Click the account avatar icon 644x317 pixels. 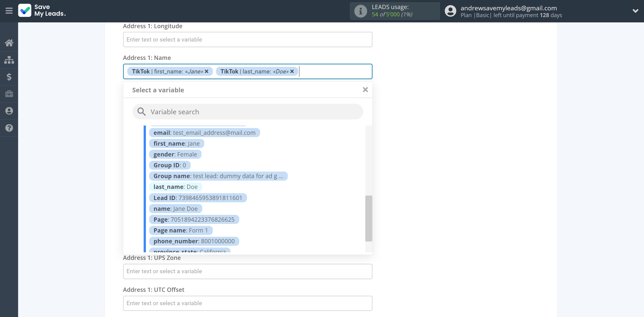pos(450,11)
